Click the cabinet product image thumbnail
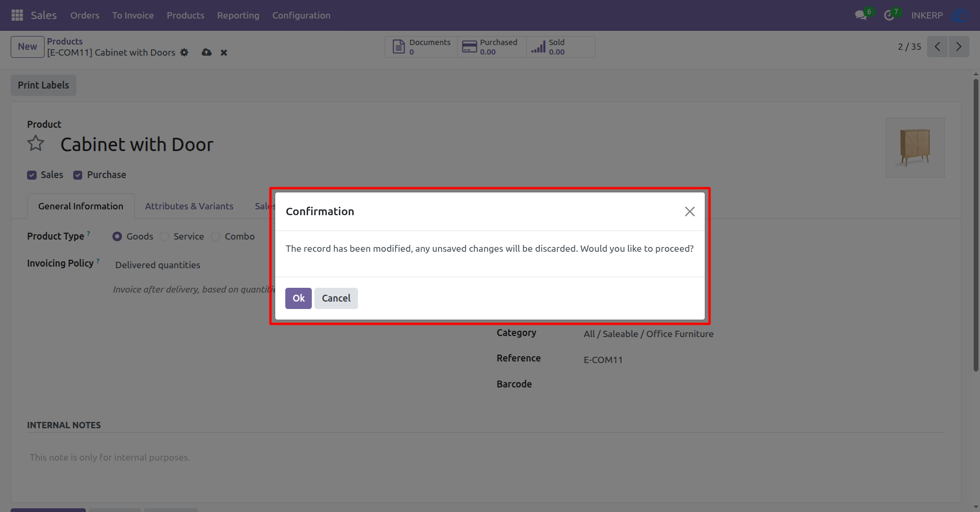The height and width of the screenshot is (512, 980). [915, 147]
